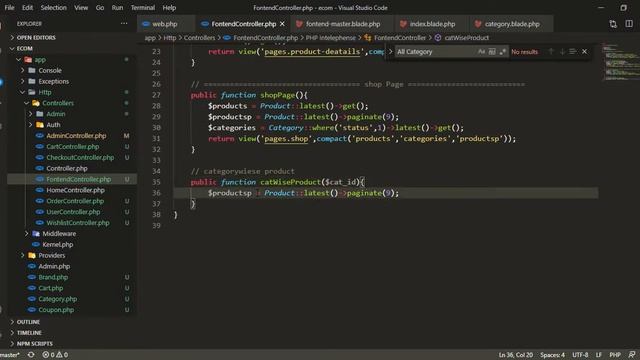The image size is (640, 360).
Task: Toggle Find in Selection icon
Action: [x=573, y=52]
